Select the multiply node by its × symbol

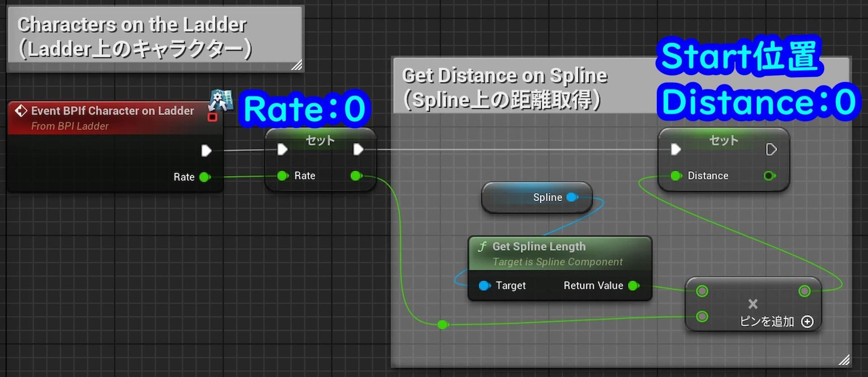753,303
